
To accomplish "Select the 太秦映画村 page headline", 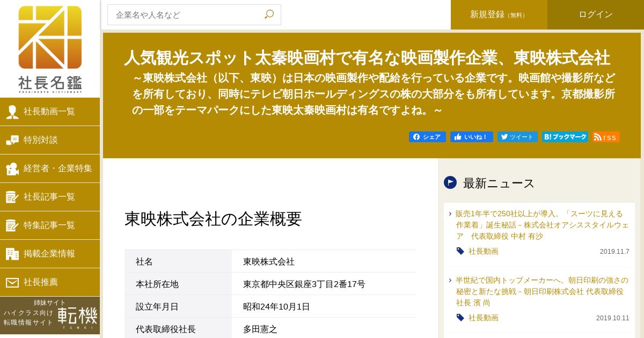I will coord(367,57).
